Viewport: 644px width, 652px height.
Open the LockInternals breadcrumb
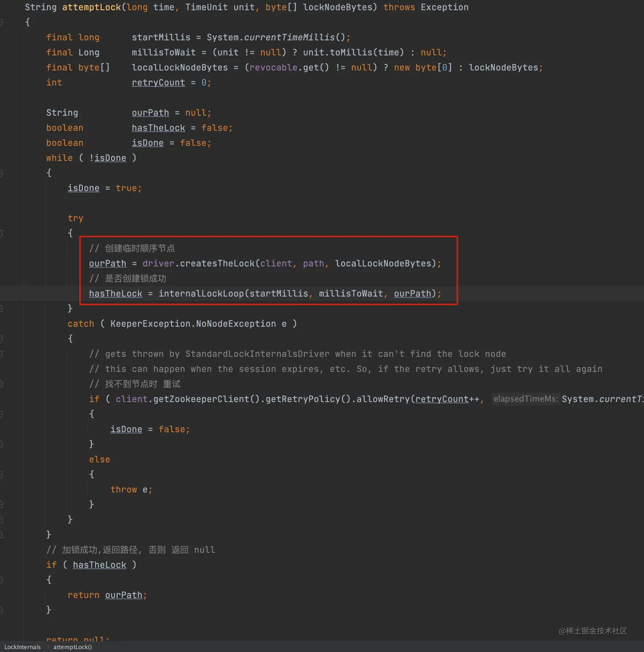pyautogui.click(x=23, y=647)
